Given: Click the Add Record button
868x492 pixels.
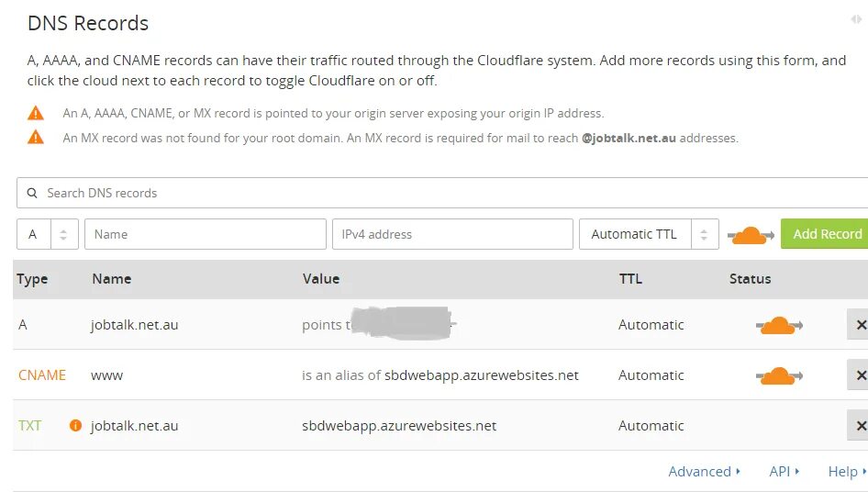Looking at the screenshot, I should click(825, 234).
